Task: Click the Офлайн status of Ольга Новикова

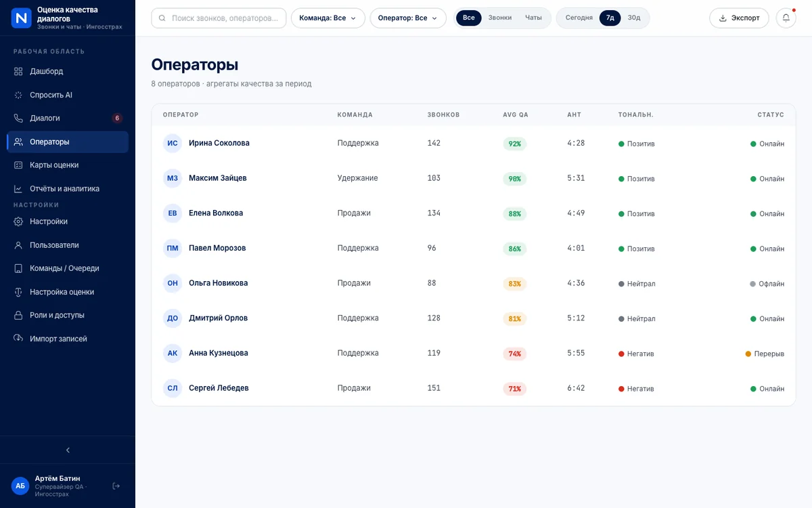Action: click(x=767, y=284)
